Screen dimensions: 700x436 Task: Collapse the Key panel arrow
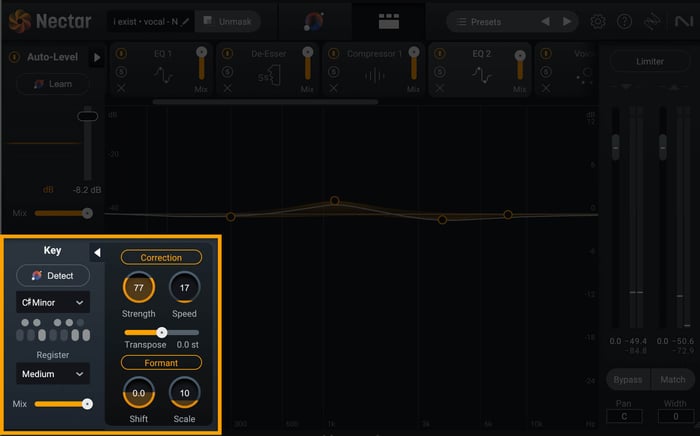(x=97, y=253)
